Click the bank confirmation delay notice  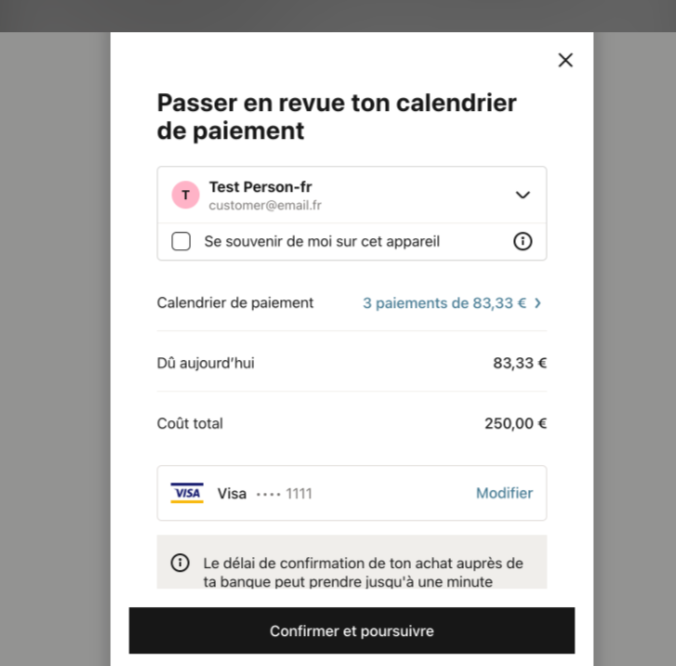(x=352, y=562)
